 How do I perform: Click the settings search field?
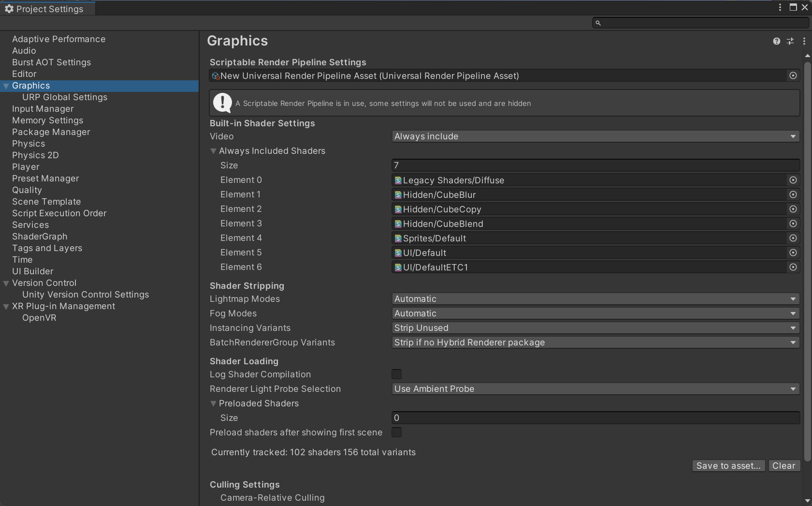click(700, 23)
